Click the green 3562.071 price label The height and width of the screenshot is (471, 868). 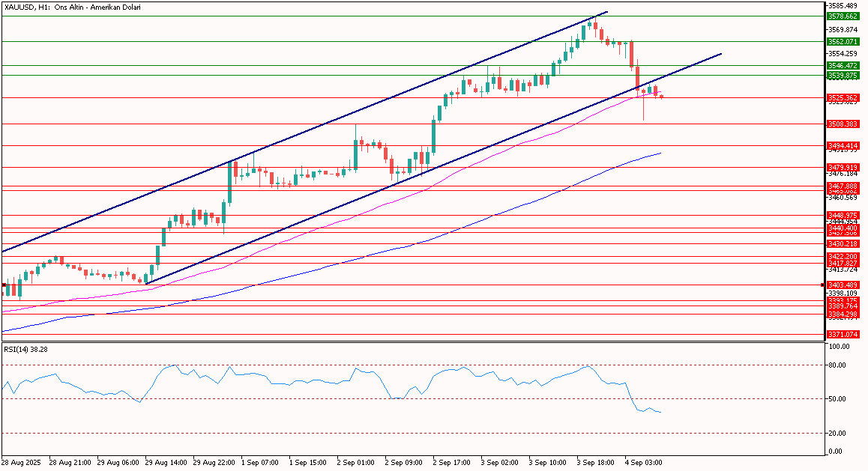(x=843, y=41)
